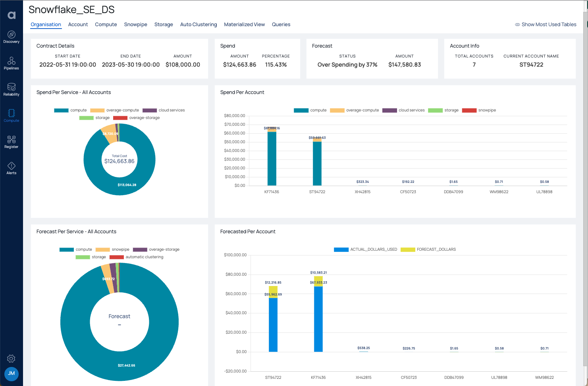Toggle automatic clustering legend in Forecast chart
Image resolution: width=588 pixels, height=386 pixels.
137,257
